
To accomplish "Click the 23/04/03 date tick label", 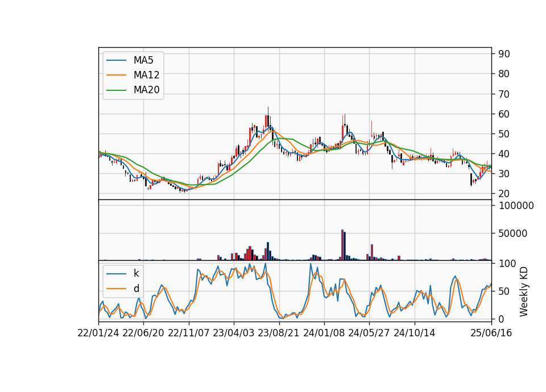I will [x=234, y=333].
